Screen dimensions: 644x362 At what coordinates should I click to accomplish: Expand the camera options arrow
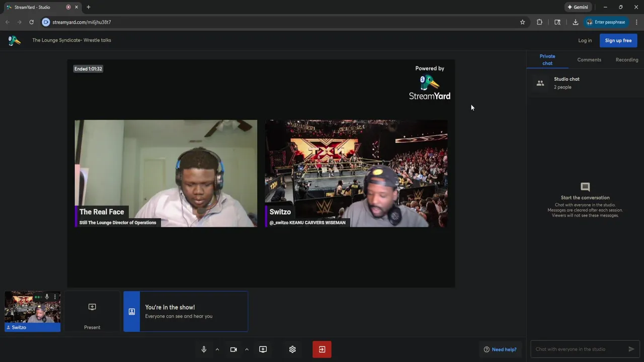tap(247, 349)
